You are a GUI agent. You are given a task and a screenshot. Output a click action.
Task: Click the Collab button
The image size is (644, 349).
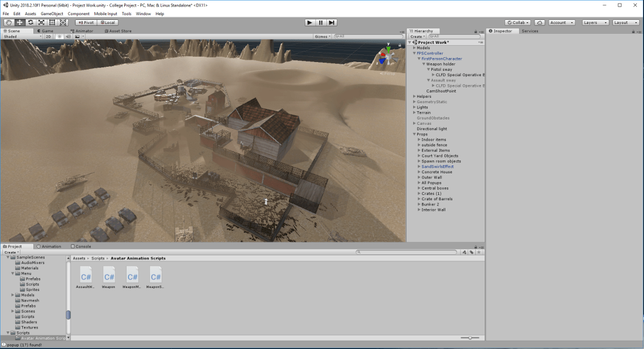tap(518, 23)
